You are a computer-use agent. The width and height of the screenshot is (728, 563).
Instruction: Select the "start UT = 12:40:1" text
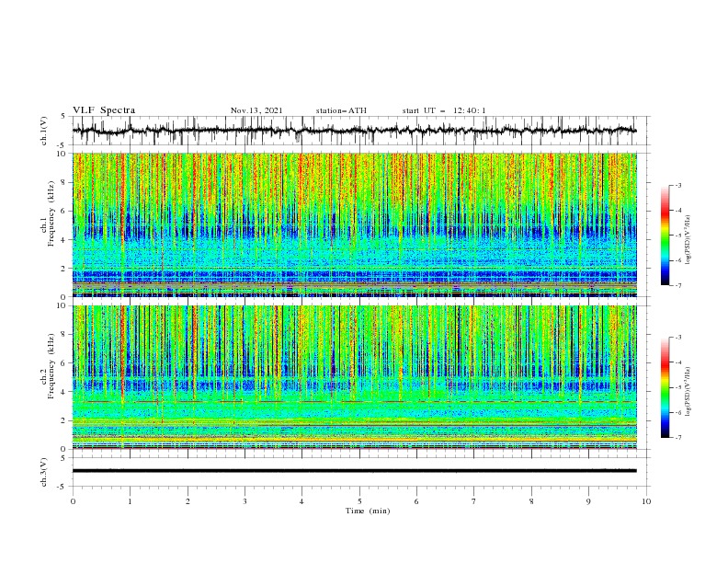click(x=444, y=110)
